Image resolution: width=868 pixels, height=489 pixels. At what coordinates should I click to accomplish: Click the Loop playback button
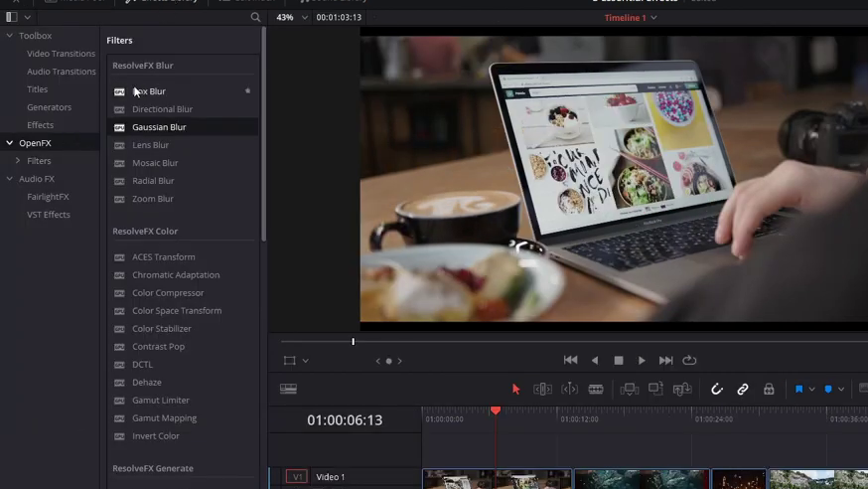[689, 361]
